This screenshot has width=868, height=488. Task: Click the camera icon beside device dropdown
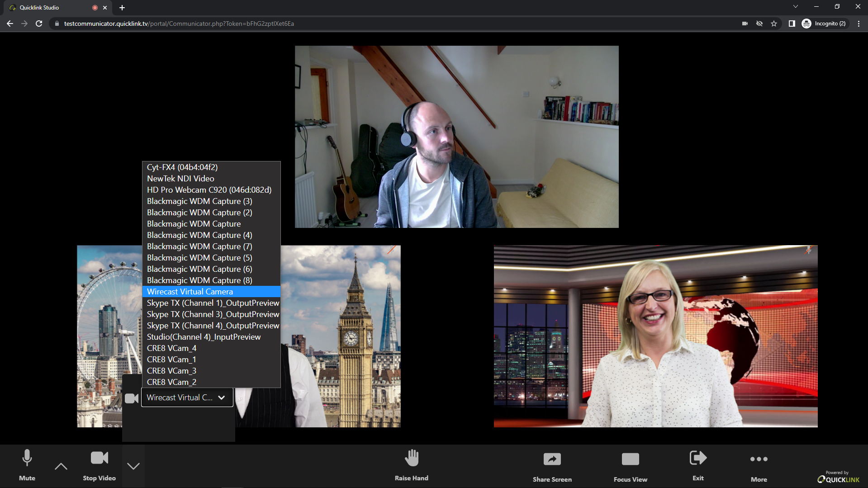tap(132, 398)
